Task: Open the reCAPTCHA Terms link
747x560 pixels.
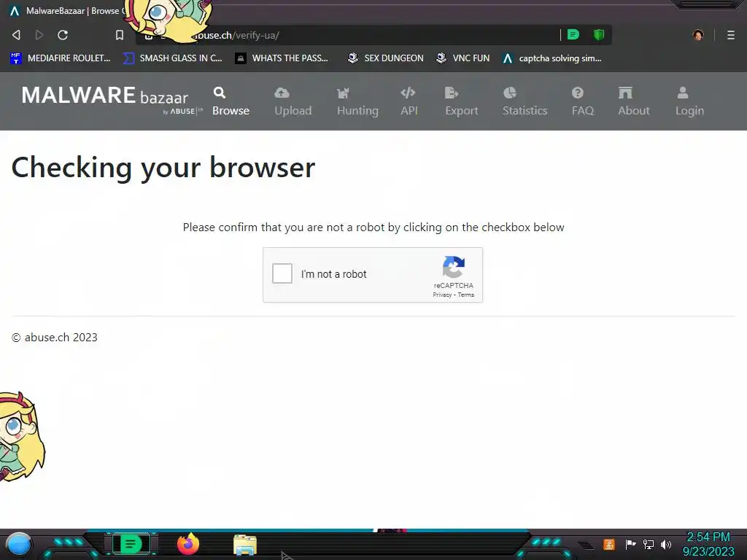Action: click(466, 295)
